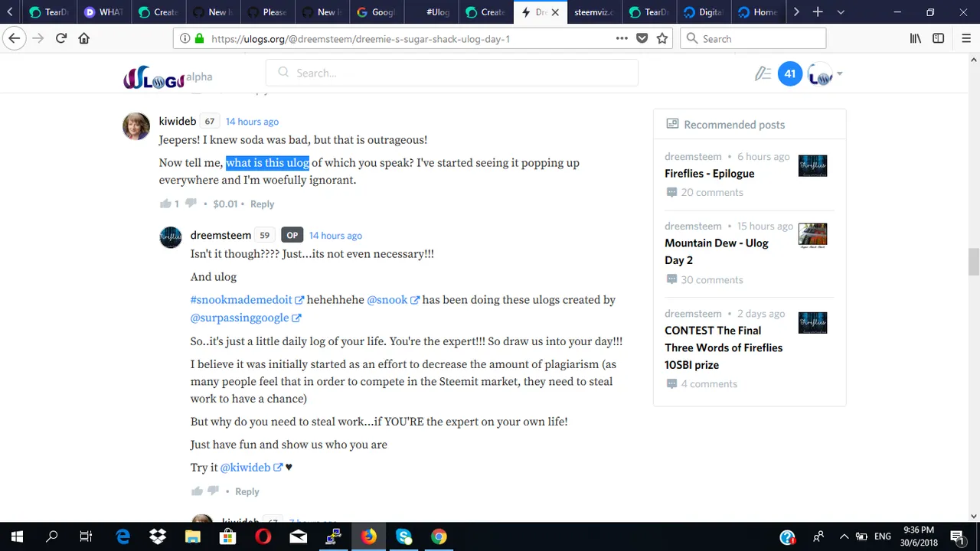Open the @kiwideb mention link
The image size is (980, 551).
click(x=251, y=468)
